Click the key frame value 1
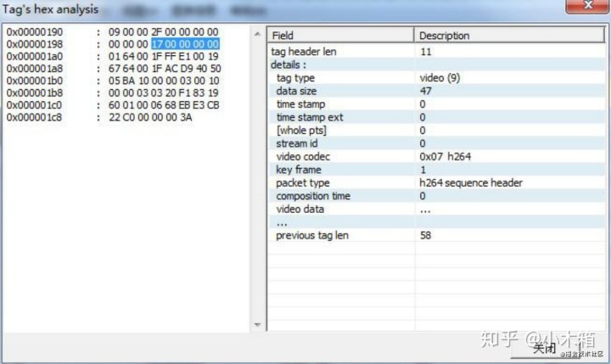The height and width of the screenshot is (364, 611). [423, 170]
